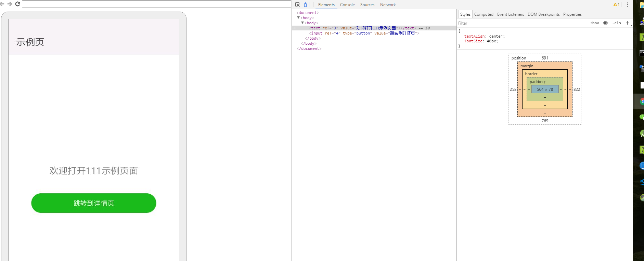Viewport: 644px width, 261px height.
Task: Click the fontSize property name
Action: point(473,41)
